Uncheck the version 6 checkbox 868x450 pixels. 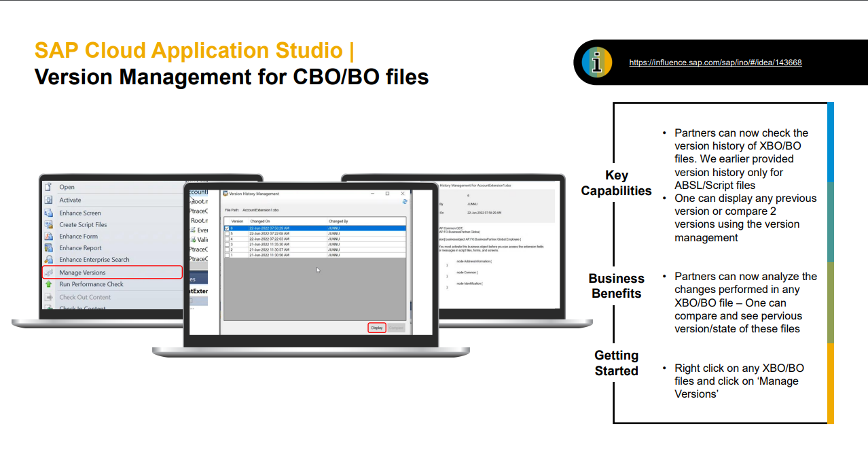coord(227,228)
